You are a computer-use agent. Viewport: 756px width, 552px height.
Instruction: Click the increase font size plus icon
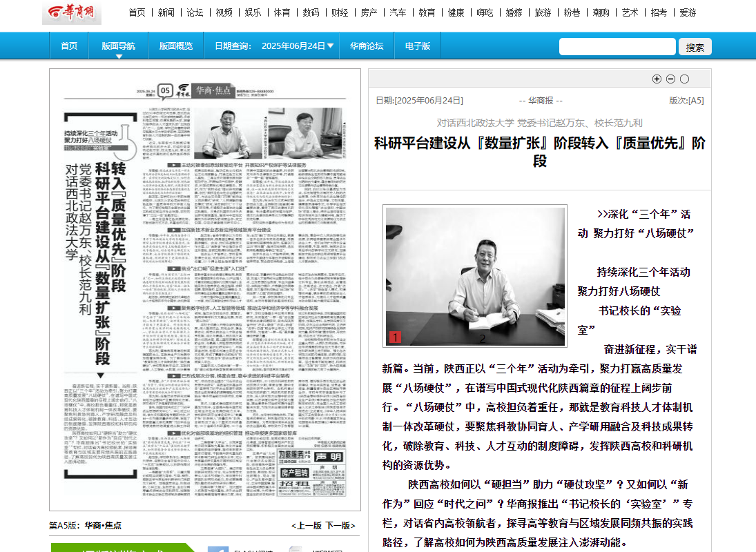coord(657,79)
